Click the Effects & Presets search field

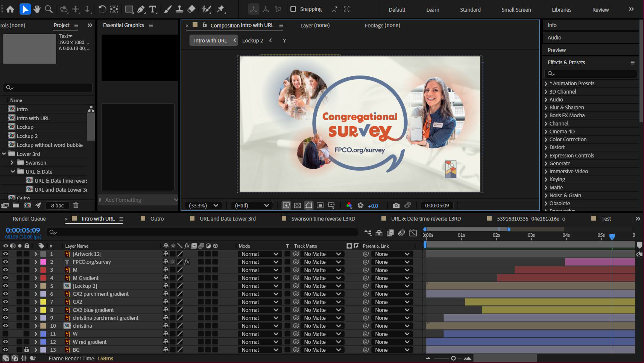point(591,74)
